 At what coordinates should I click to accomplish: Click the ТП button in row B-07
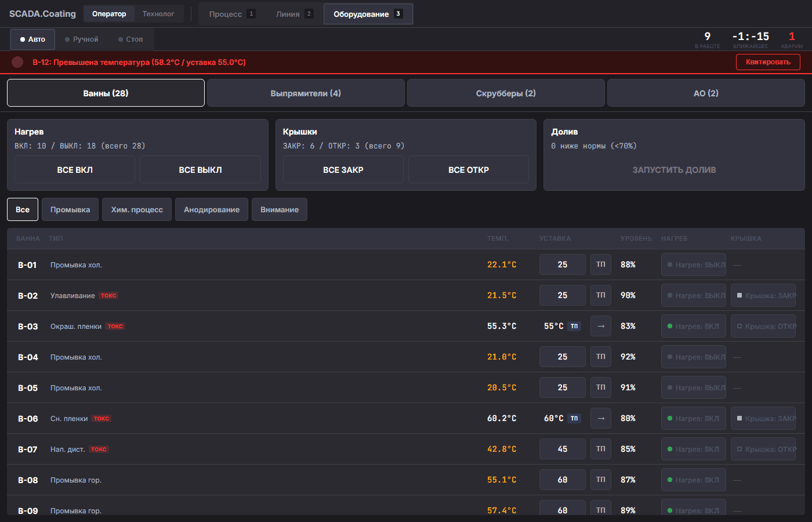pos(600,449)
